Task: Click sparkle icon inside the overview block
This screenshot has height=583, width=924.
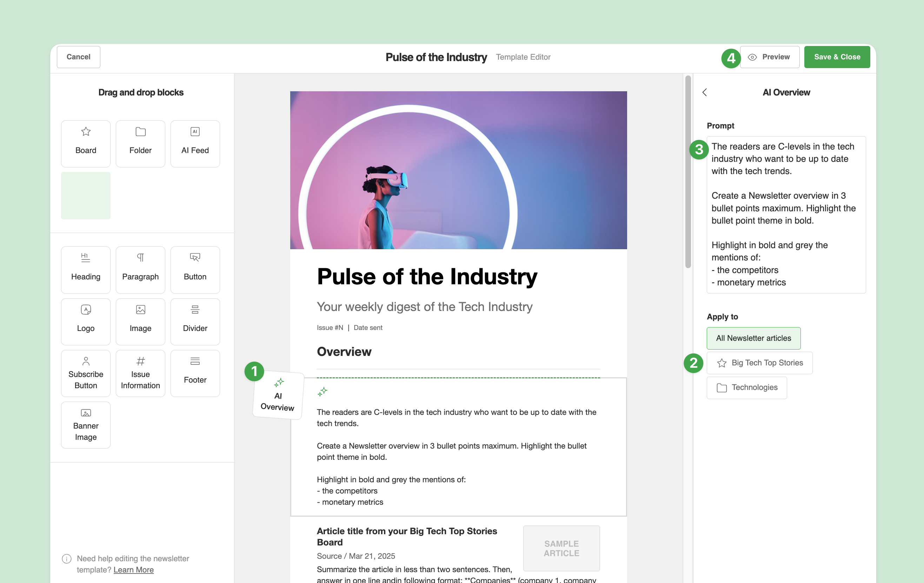Action: point(322,392)
